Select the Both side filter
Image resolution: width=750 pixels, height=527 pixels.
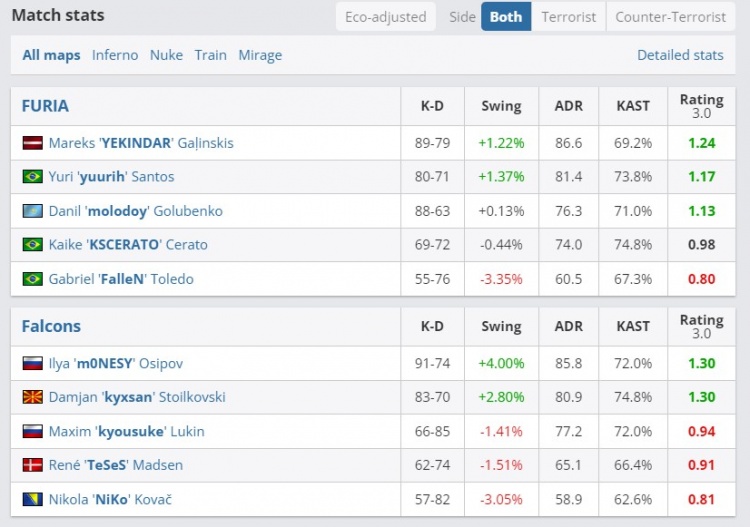[x=506, y=17]
